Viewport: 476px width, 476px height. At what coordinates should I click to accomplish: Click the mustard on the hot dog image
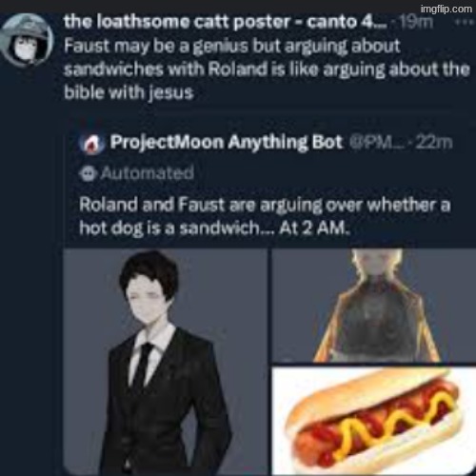pyautogui.click(x=392, y=424)
